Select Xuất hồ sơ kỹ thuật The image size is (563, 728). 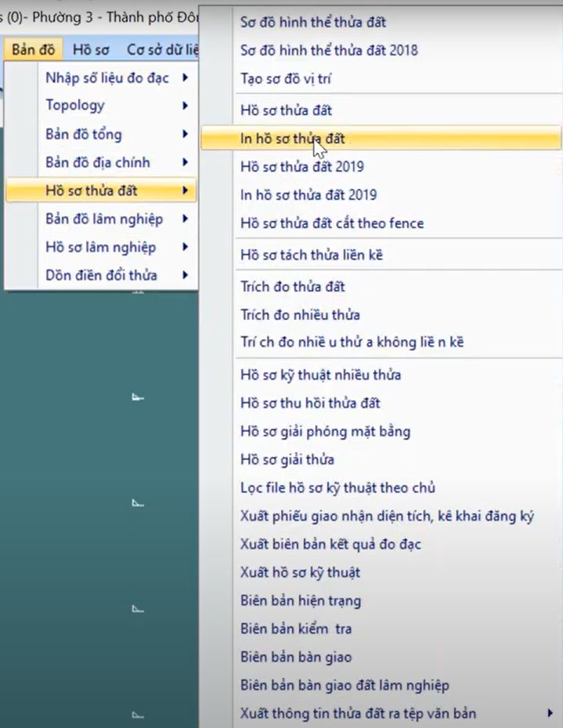[x=381, y=573]
